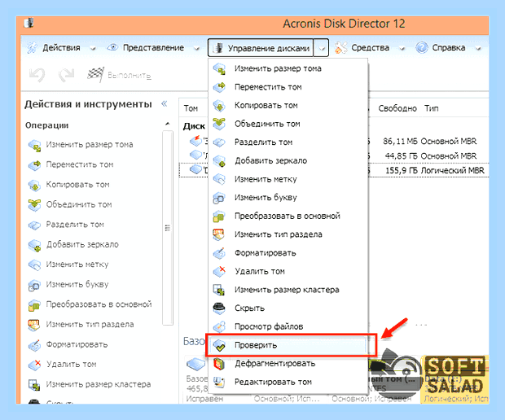The width and height of the screenshot is (505, 420).
Task: Click Move volume icon in dropdown menu
Action: click(219, 87)
